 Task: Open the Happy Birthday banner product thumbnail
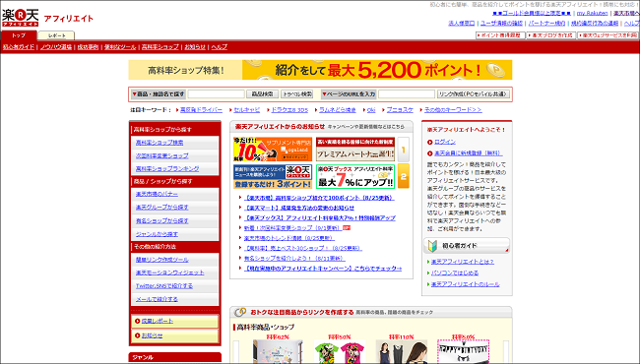(464, 352)
